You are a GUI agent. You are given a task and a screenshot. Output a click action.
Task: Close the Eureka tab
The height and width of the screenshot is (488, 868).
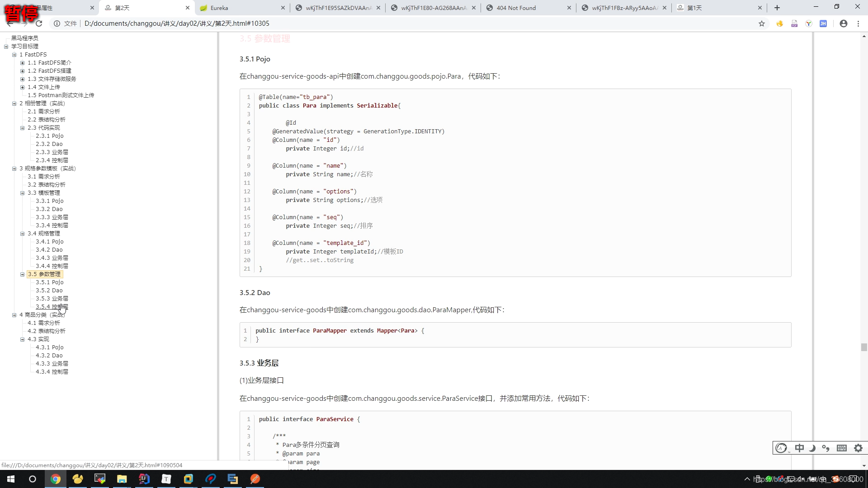point(283,8)
